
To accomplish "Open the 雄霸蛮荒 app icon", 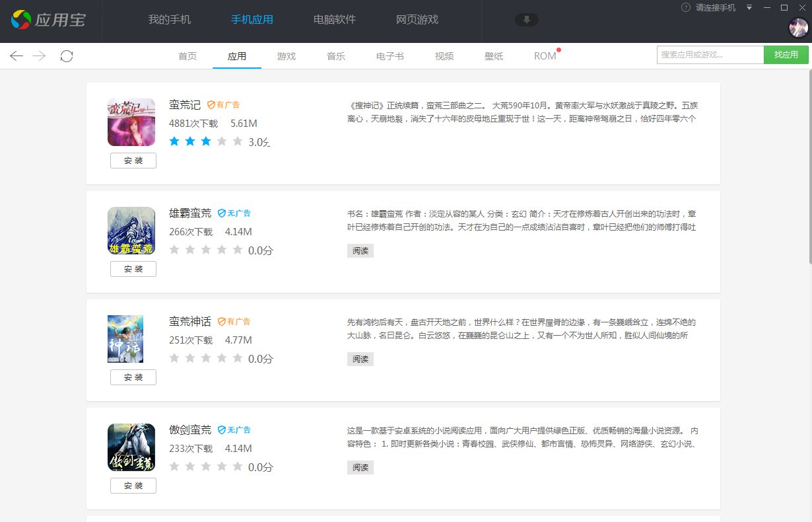I will click(x=131, y=231).
